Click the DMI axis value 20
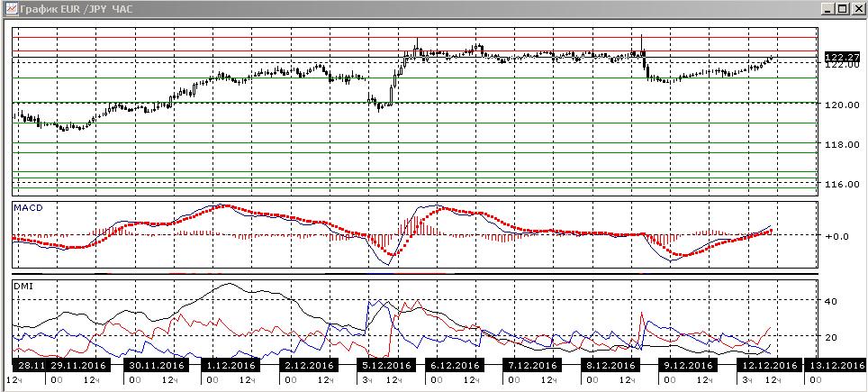The width and height of the screenshot is (868, 392). [x=830, y=337]
